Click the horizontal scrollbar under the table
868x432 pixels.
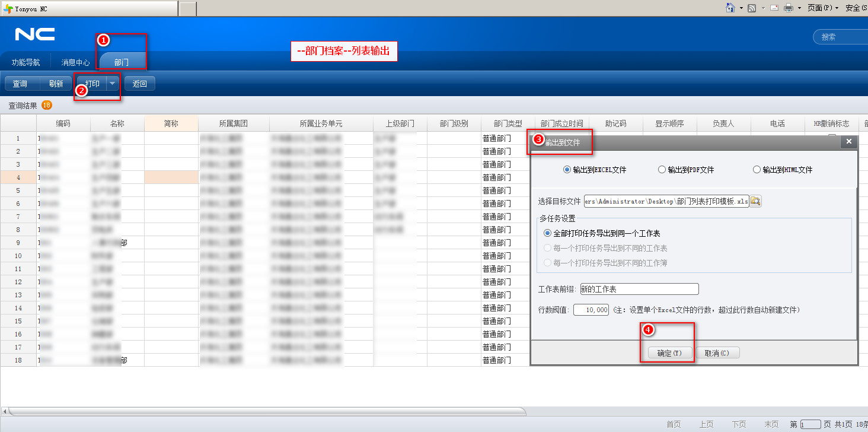267,411
